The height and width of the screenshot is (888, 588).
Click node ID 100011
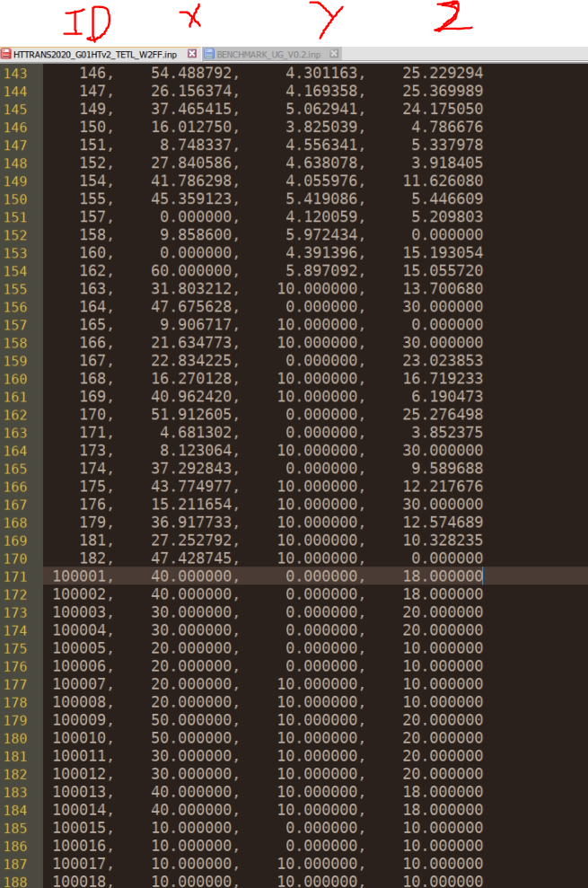pyautogui.click(x=79, y=756)
